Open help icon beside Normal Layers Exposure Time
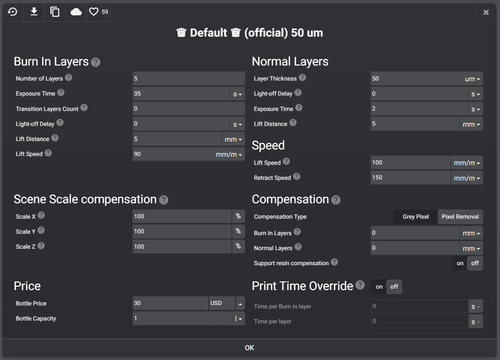The height and width of the screenshot is (360, 500). pyautogui.click(x=299, y=108)
